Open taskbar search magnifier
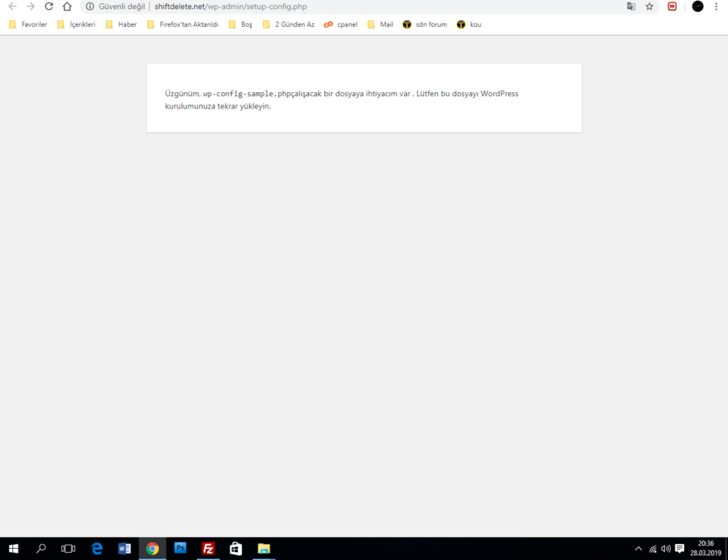This screenshot has height=560, width=728. click(x=41, y=549)
